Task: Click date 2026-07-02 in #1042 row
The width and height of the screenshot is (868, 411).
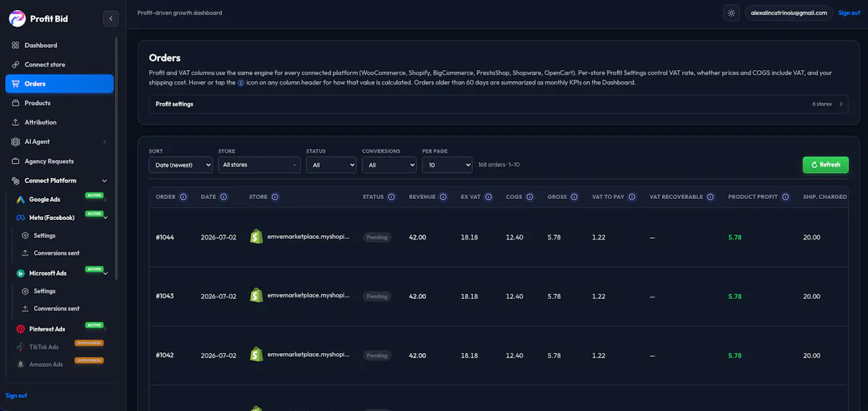Action: [x=218, y=356]
